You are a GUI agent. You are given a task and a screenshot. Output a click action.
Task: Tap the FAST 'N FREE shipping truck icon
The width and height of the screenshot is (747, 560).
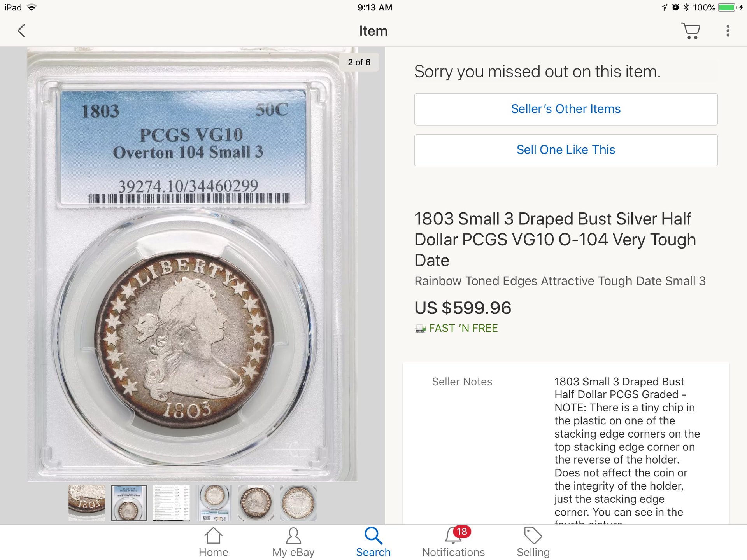[420, 329]
